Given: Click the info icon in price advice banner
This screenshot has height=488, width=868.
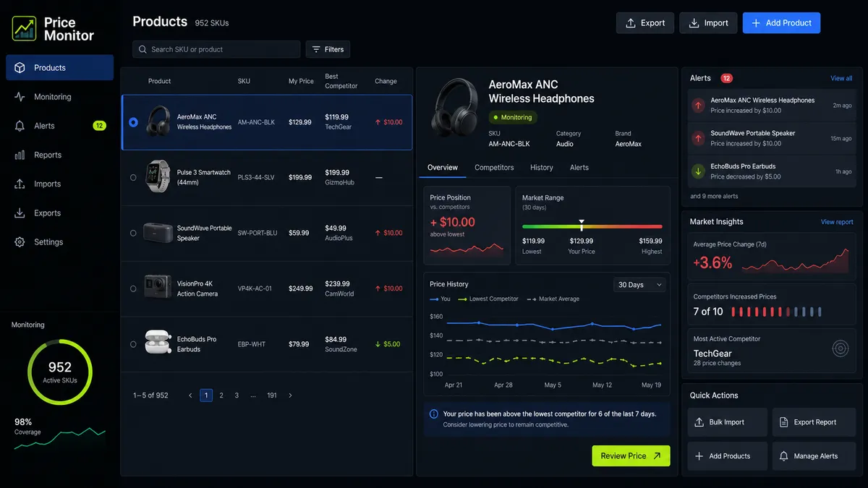Looking at the screenshot, I should coord(434,414).
